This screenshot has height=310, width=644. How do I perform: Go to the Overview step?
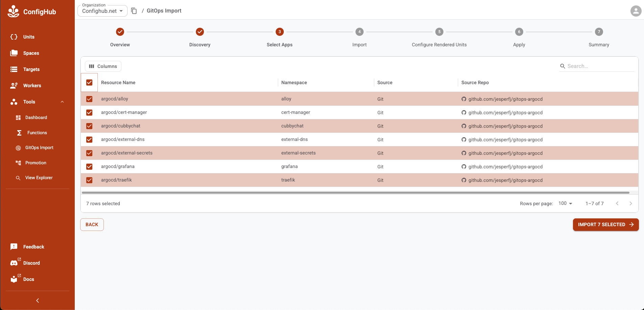[x=120, y=37]
